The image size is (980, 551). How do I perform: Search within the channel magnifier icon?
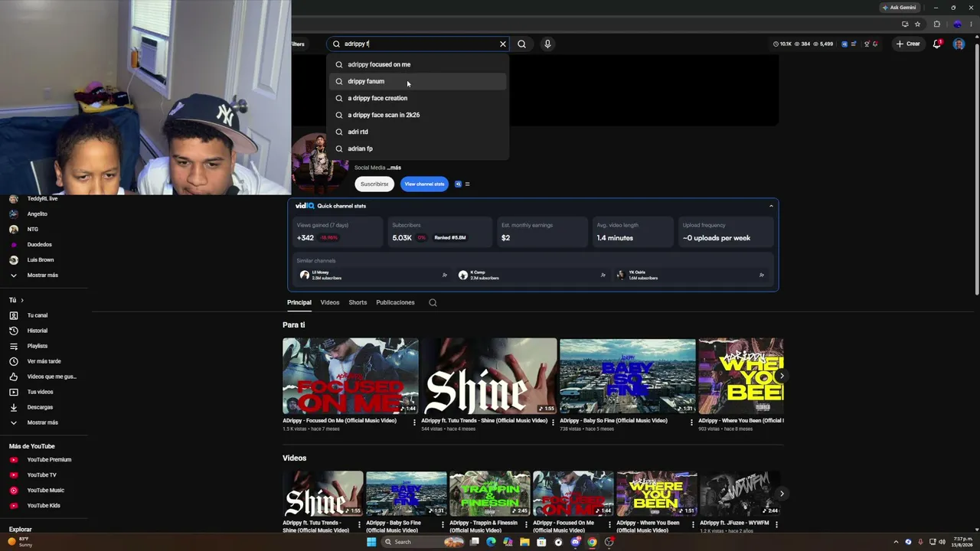point(433,302)
